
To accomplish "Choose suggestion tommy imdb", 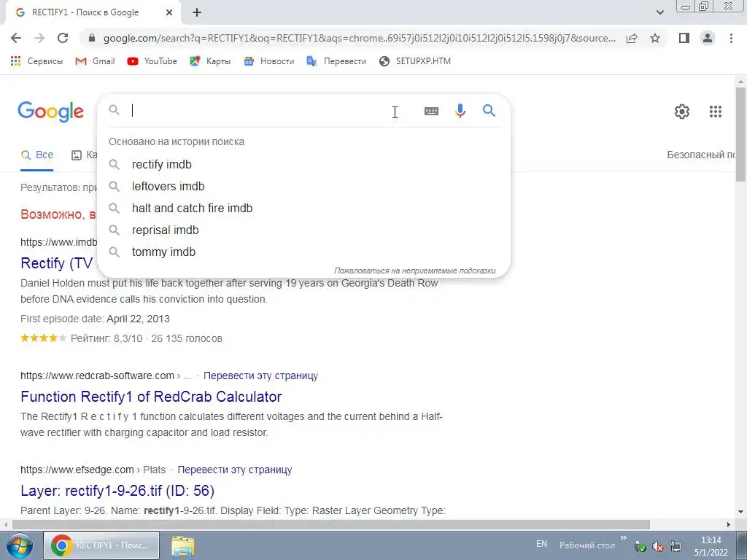I will (x=304, y=252).
